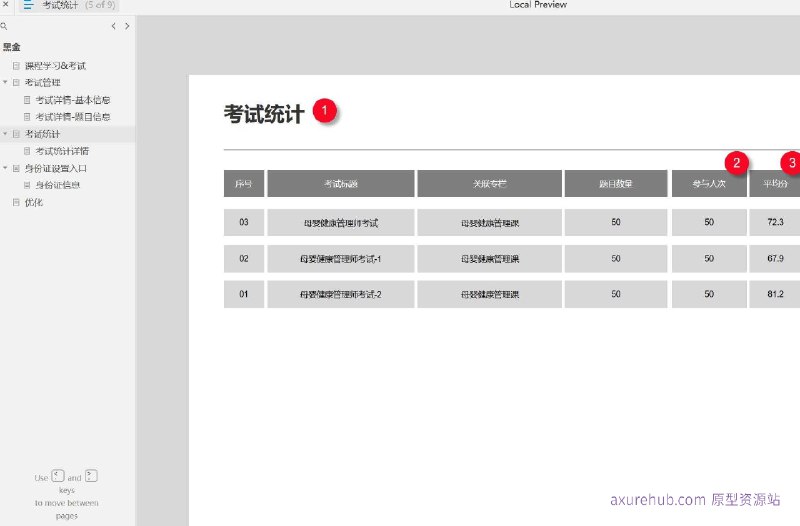Open the sidebar search magnifier
800x526 pixels.
tap(4, 26)
